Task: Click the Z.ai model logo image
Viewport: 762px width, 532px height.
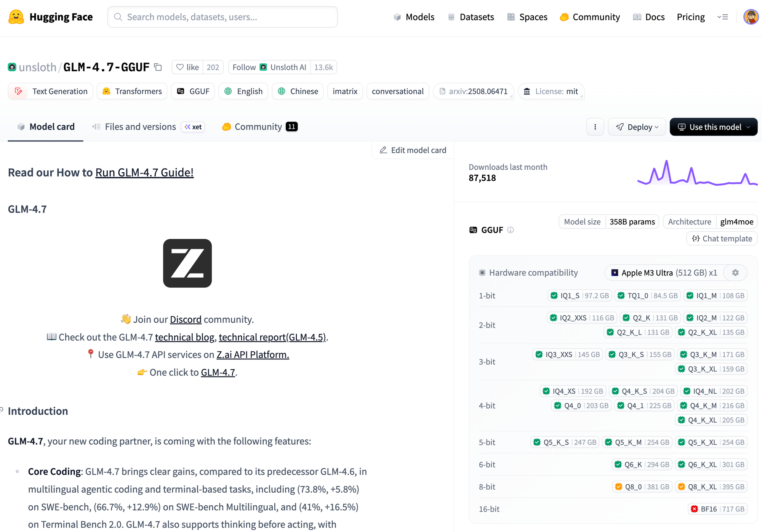Action: pyautogui.click(x=187, y=263)
